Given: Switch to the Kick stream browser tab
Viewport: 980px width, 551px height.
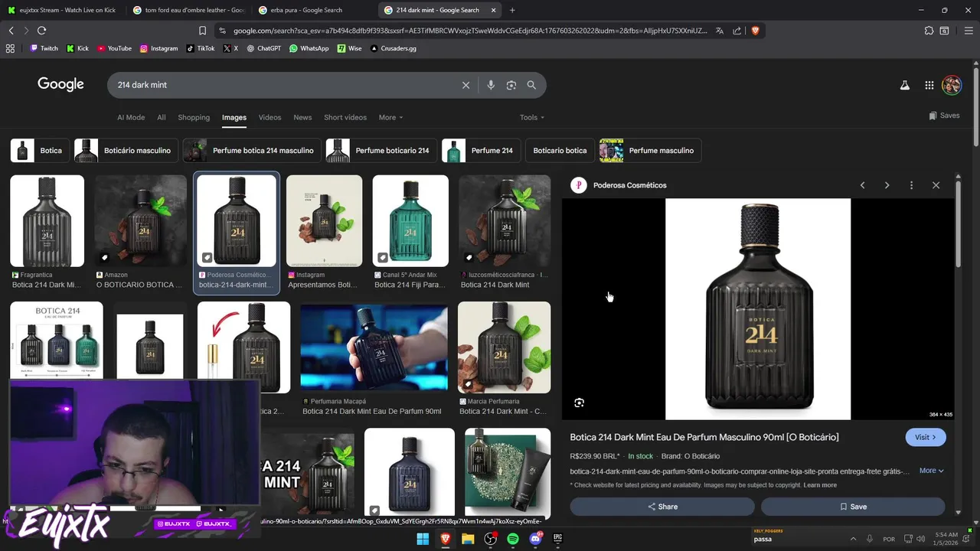Looking at the screenshot, I should (63, 10).
